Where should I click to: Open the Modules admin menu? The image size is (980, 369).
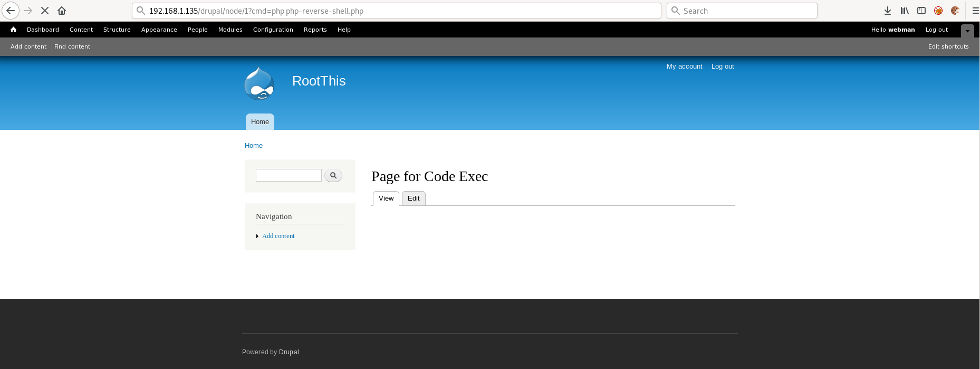230,30
